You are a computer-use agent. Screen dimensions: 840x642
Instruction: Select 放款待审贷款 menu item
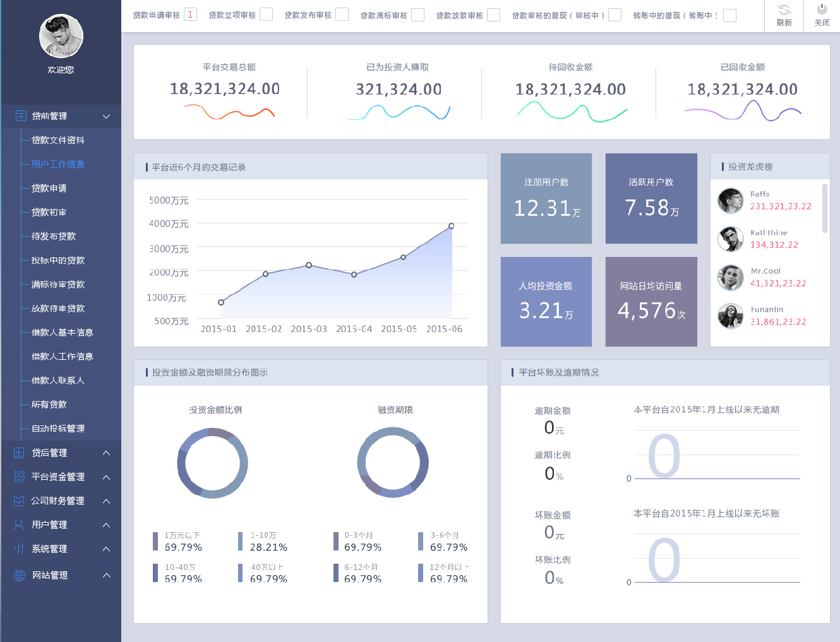pyautogui.click(x=58, y=308)
